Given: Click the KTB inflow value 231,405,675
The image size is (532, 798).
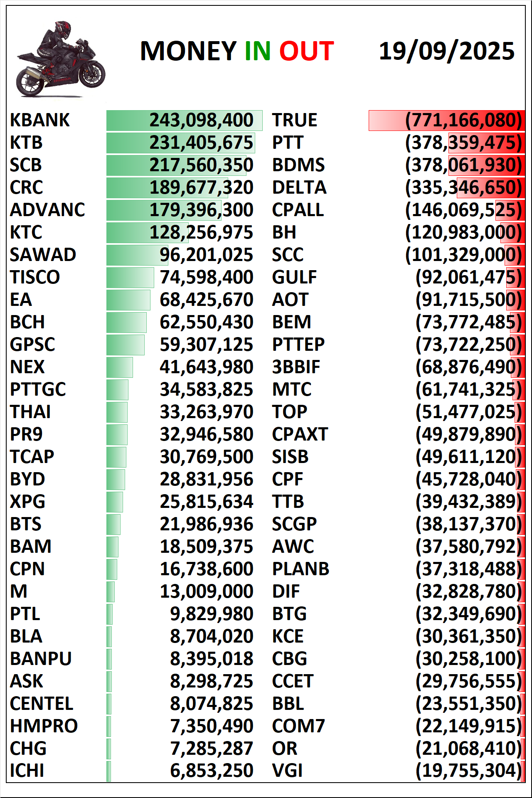Looking at the screenshot, I should pyautogui.click(x=202, y=143).
